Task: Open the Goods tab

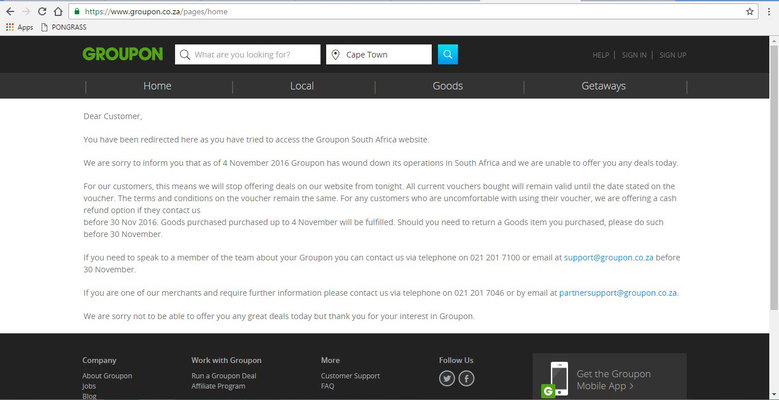Action: (x=447, y=86)
